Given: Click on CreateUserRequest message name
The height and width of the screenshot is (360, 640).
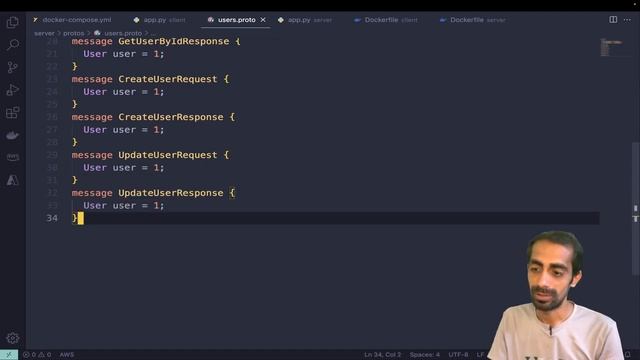Looking at the screenshot, I should coord(168,79).
